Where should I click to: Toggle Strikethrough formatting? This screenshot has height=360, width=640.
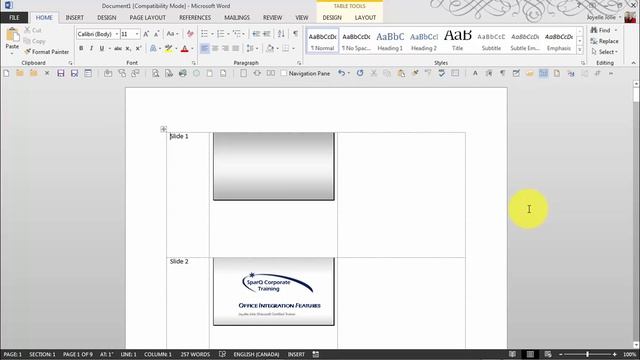(x=118, y=49)
